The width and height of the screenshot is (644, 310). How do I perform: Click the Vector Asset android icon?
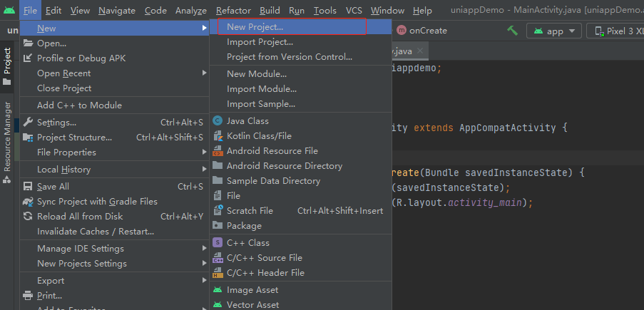tap(218, 305)
